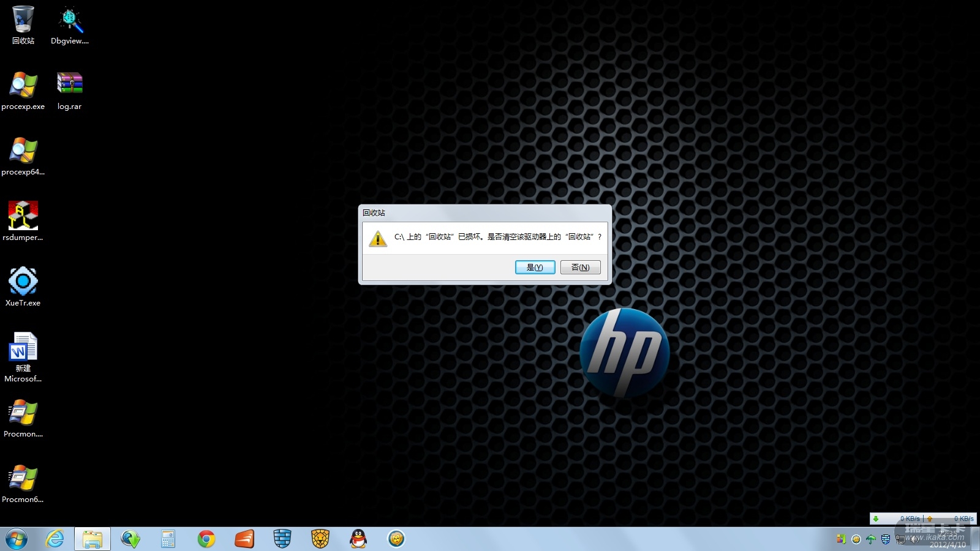Click the download speed 0 KB/s indicator
Screen dimensions: 980x551
(x=898, y=519)
